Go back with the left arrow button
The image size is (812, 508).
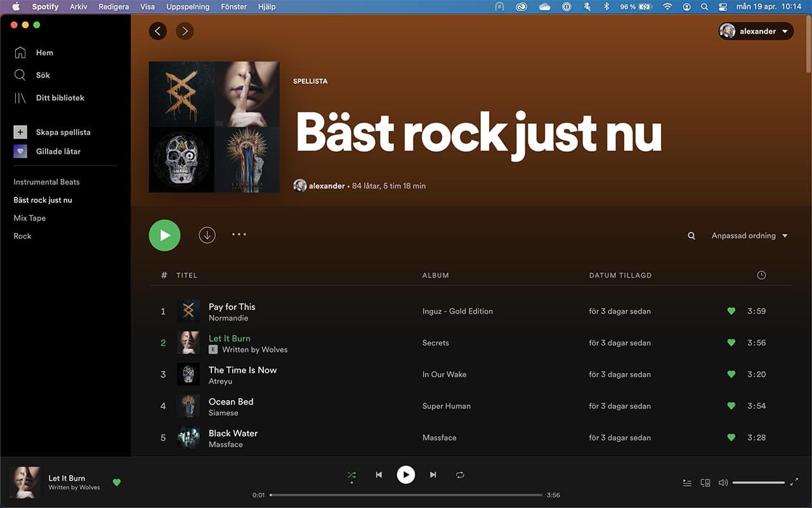click(158, 31)
